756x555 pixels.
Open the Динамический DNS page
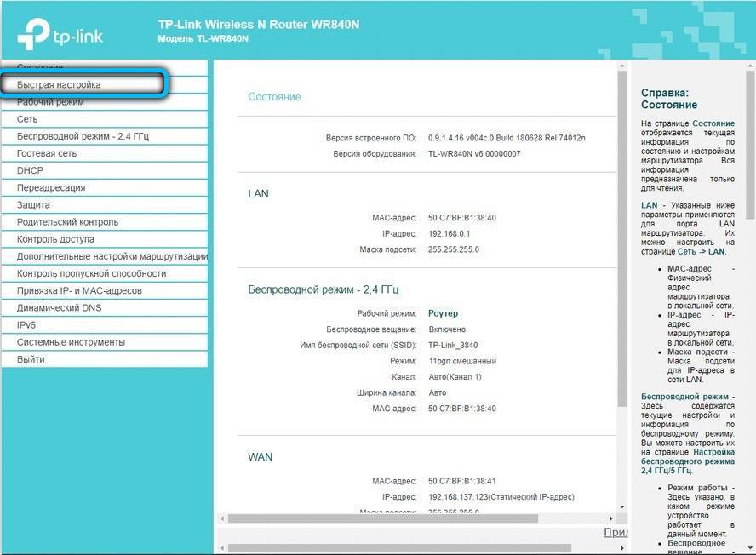click(59, 307)
